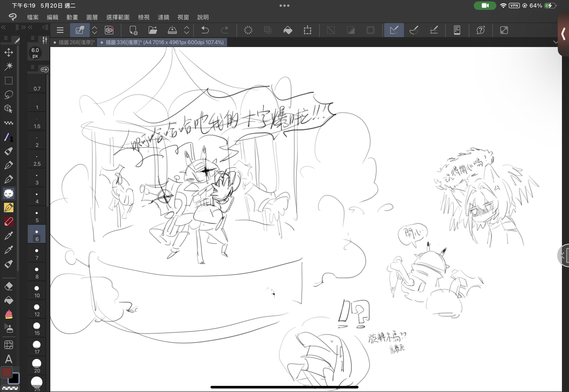Toggle the full-screen canvas icon
Screen dimensions: 569x392
[x=504, y=30]
